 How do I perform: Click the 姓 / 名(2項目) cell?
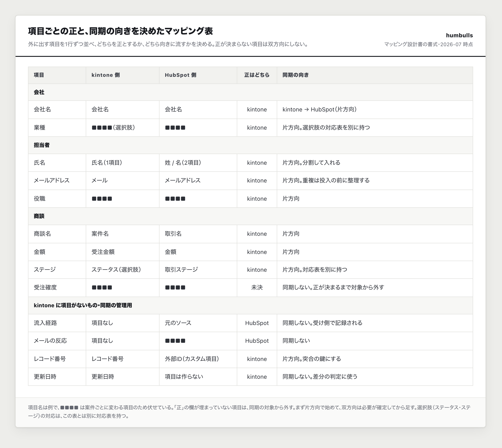198,163
